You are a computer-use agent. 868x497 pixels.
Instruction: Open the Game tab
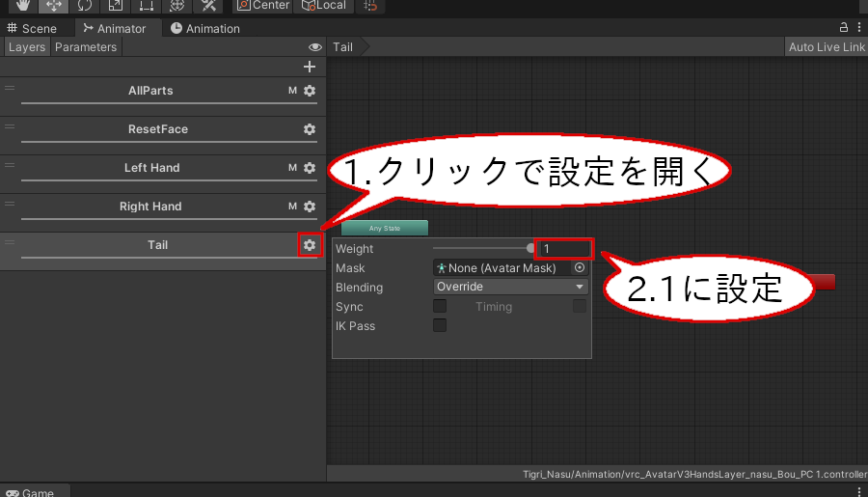pos(31,492)
